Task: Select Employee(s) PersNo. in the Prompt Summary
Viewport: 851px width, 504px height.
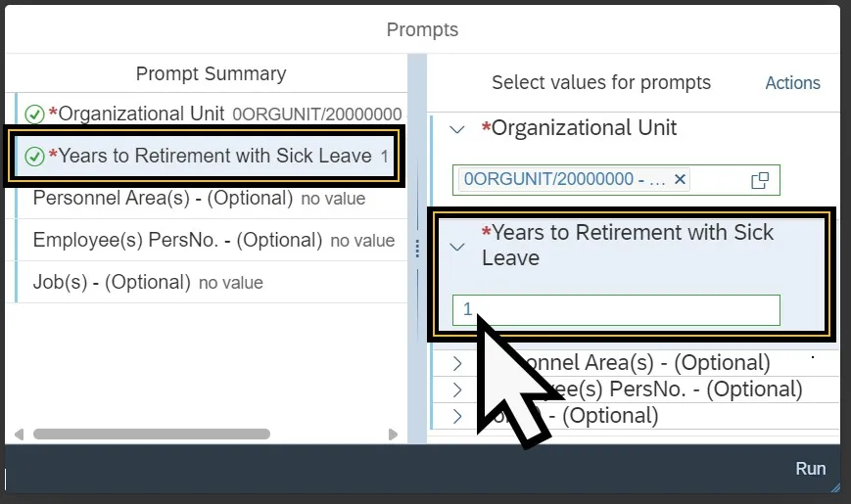Action: (177, 241)
